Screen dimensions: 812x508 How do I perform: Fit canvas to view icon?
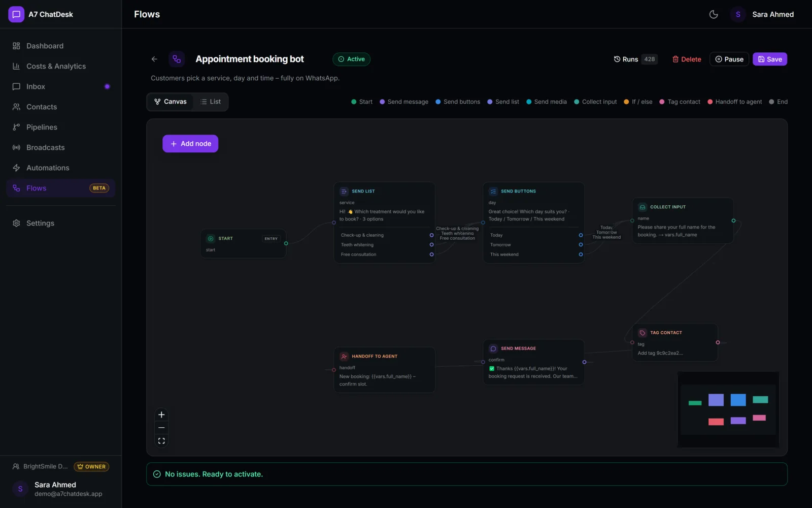(x=161, y=441)
